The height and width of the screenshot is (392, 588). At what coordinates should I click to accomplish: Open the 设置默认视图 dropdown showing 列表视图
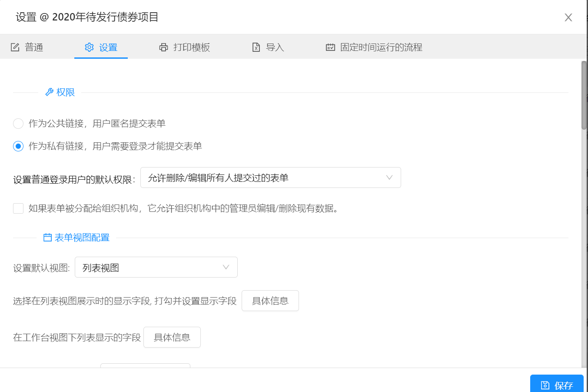coord(156,267)
